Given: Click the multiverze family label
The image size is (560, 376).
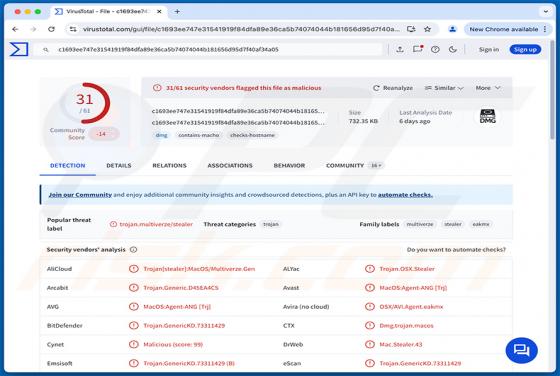Looking at the screenshot, I should (x=420, y=224).
